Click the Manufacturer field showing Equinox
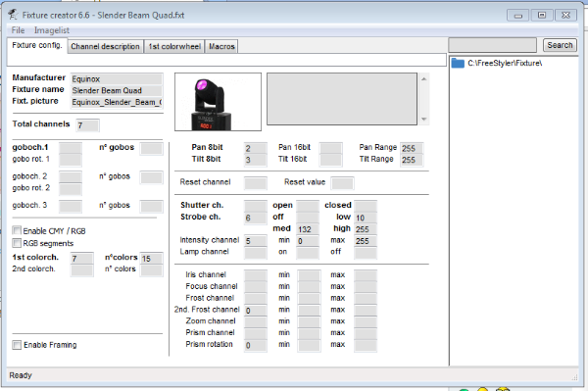Screen dimensions: 588x391 coord(117,78)
